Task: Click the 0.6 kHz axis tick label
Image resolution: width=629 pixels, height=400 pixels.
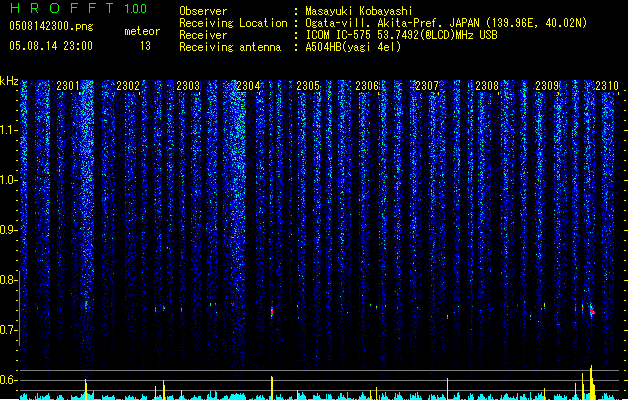Action: point(9,380)
